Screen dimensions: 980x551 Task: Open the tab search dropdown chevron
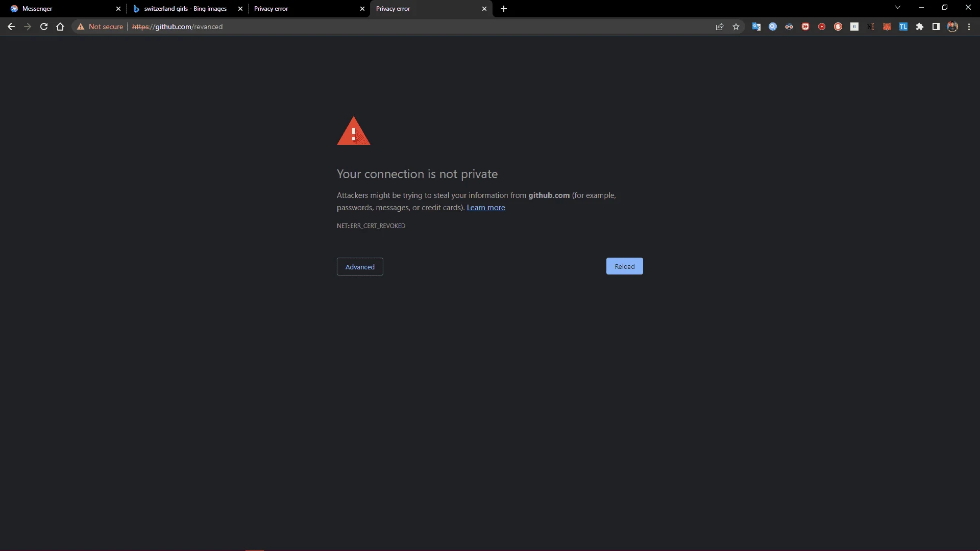pyautogui.click(x=898, y=7)
